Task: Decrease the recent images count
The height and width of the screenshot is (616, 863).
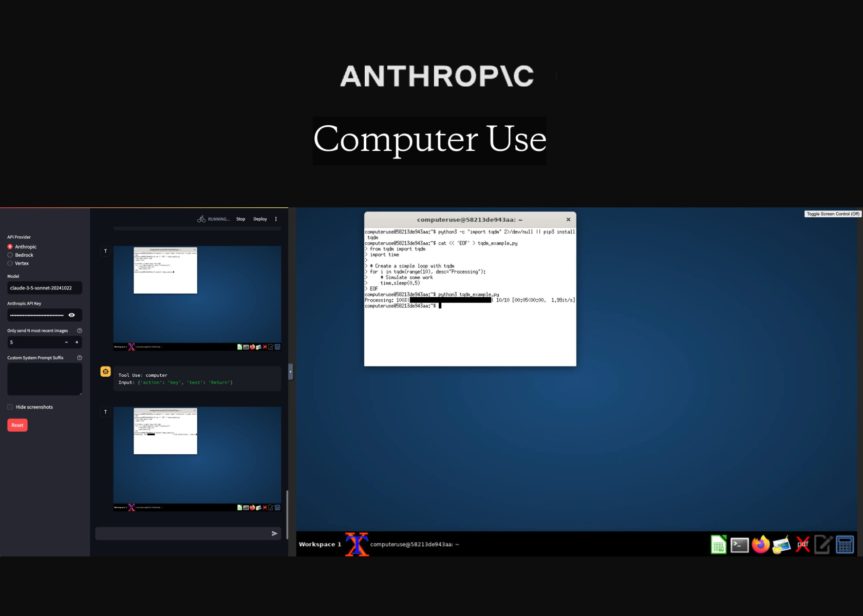Action: click(x=66, y=342)
